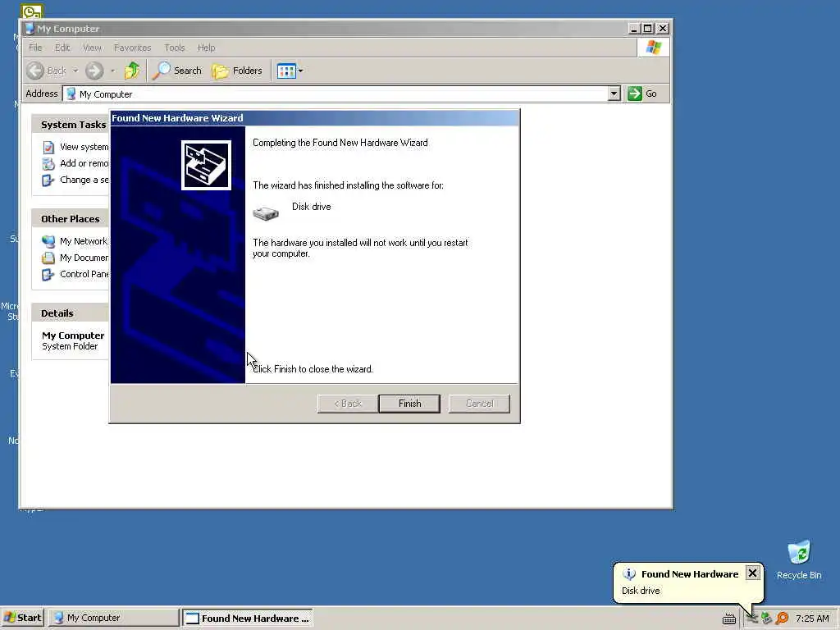
Task: Open the View menu in My Computer
Action: click(92, 48)
